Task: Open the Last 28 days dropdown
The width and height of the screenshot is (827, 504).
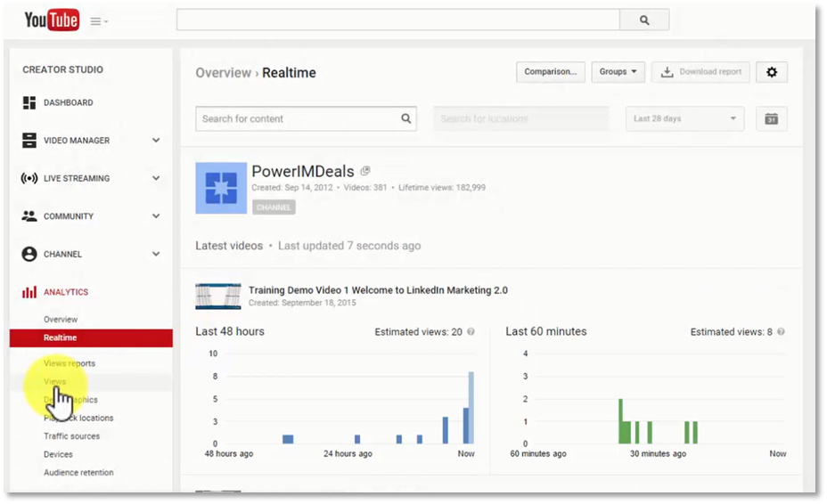Action: pos(684,119)
